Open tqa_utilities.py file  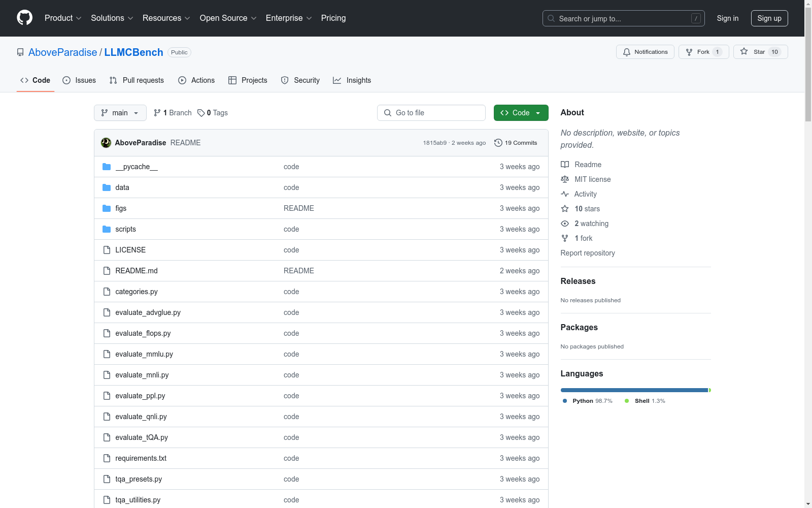138,500
